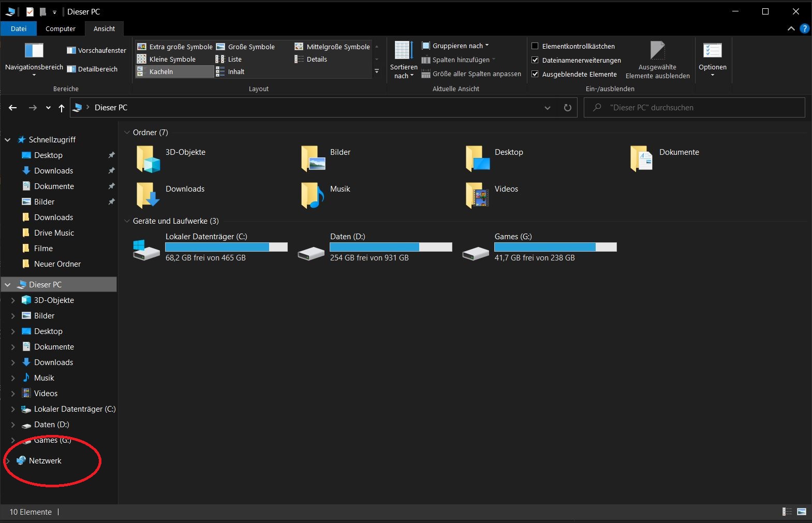This screenshot has width=812, height=523.
Task: Enable Elementkontrollkästchen checkbox
Action: click(535, 46)
